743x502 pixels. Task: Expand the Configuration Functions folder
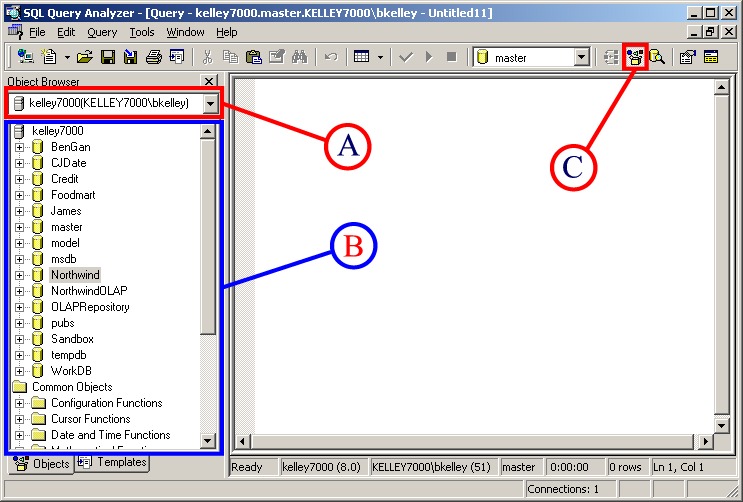click(x=19, y=403)
